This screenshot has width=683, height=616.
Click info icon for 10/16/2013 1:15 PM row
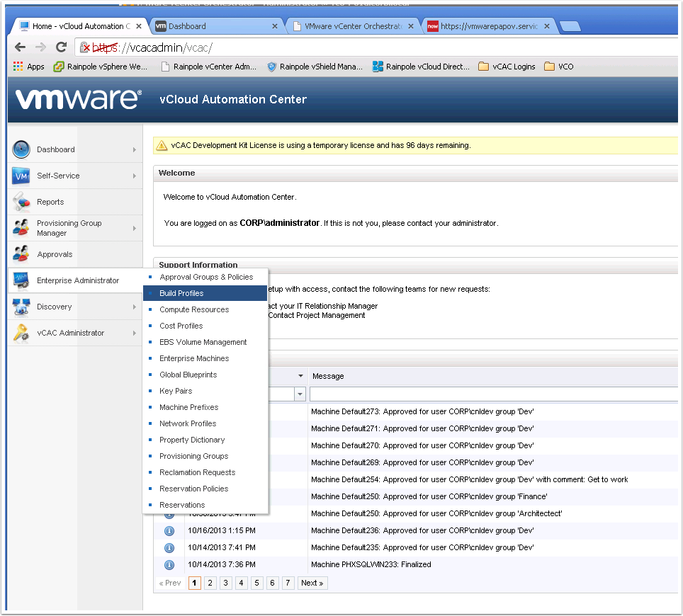[x=169, y=530]
